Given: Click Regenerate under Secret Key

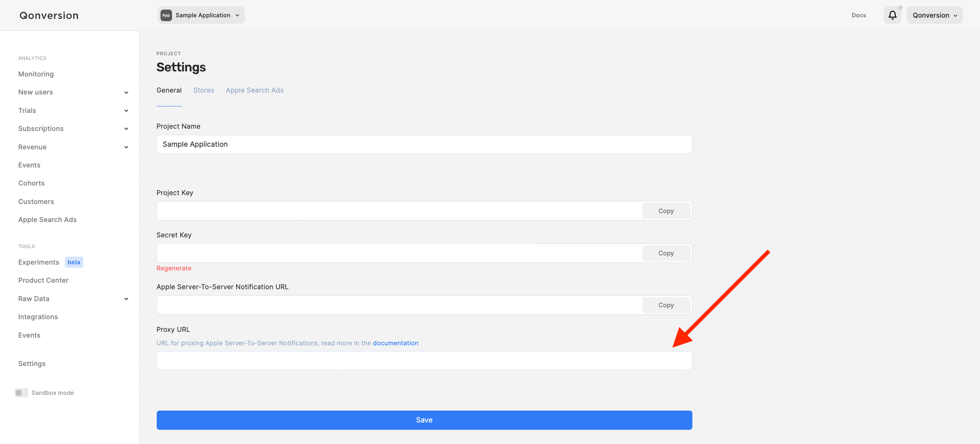Looking at the screenshot, I should [x=174, y=268].
